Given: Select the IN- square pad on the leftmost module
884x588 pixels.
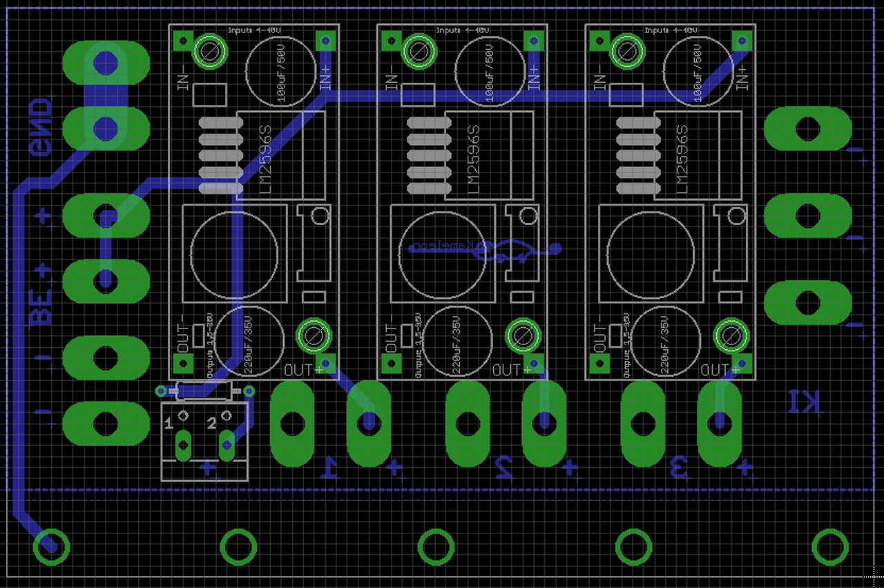Looking at the screenshot, I should click(183, 41).
